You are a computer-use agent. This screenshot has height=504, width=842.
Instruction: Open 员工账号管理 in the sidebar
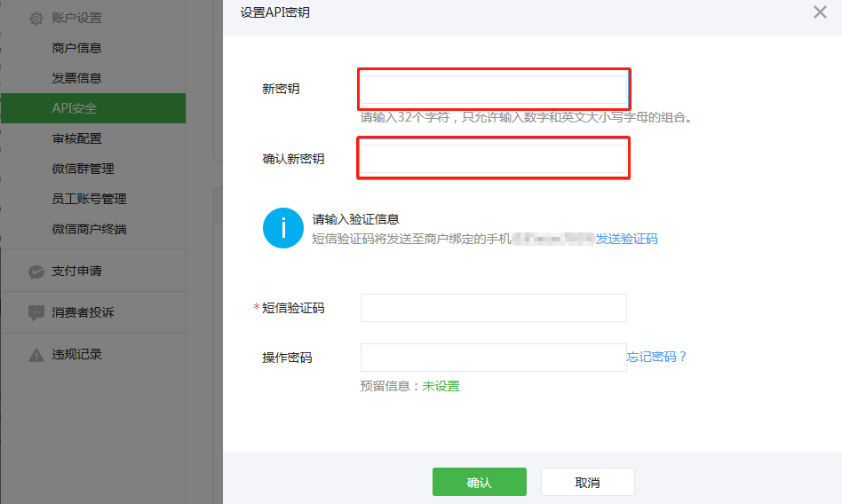click(89, 199)
